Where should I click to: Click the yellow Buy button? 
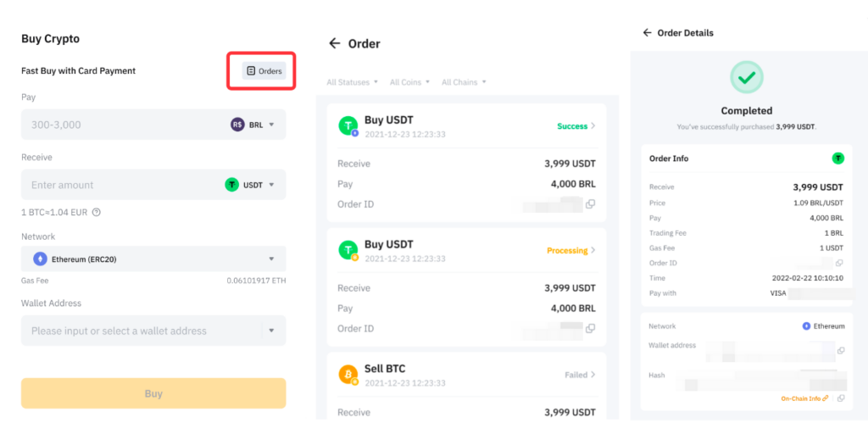tap(153, 393)
